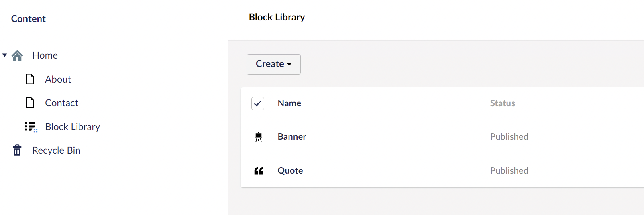
Task: Select Block Library in content tree
Action: point(72,127)
